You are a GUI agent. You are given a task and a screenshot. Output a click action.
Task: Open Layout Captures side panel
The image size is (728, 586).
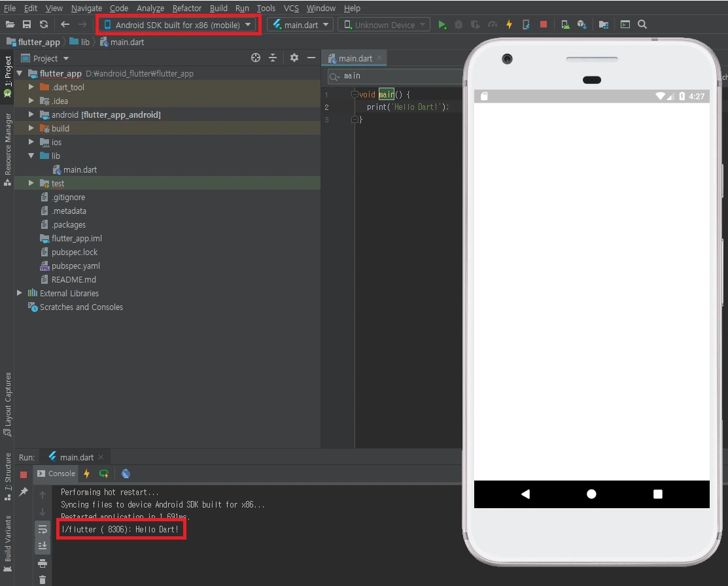[x=7, y=404]
